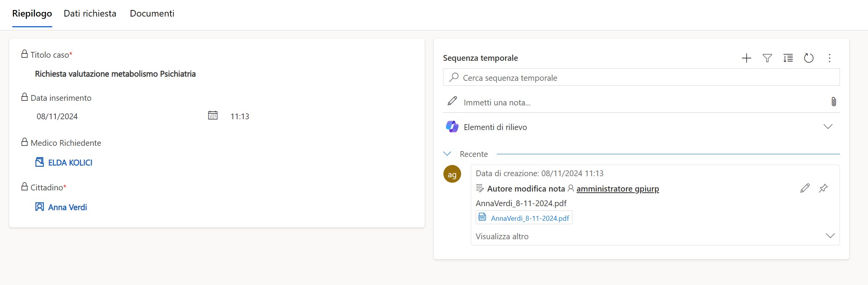Edit the note using its pencil icon
Viewport: 868px width, 285px height.
click(805, 188)
